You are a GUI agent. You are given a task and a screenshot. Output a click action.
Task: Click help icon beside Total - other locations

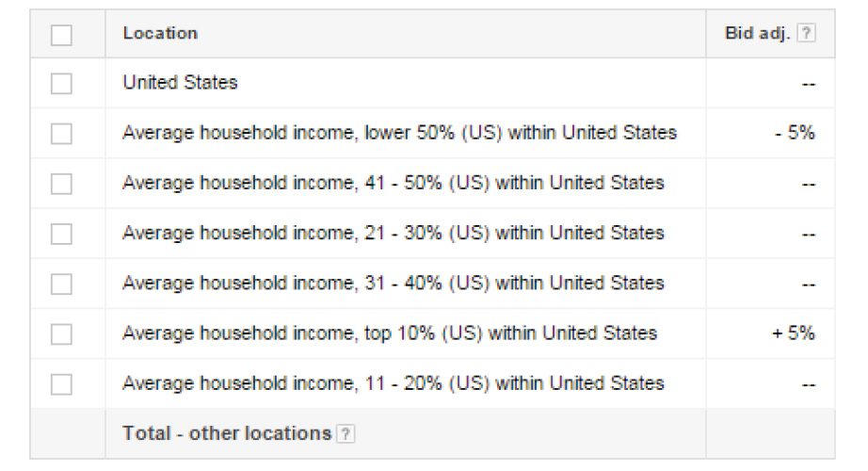(x=346, y=434)
